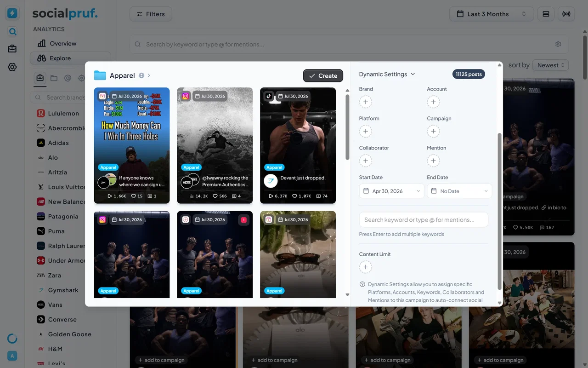Click the TikTok icon on Devant post

pyautogui.click(x=269, y=96)
